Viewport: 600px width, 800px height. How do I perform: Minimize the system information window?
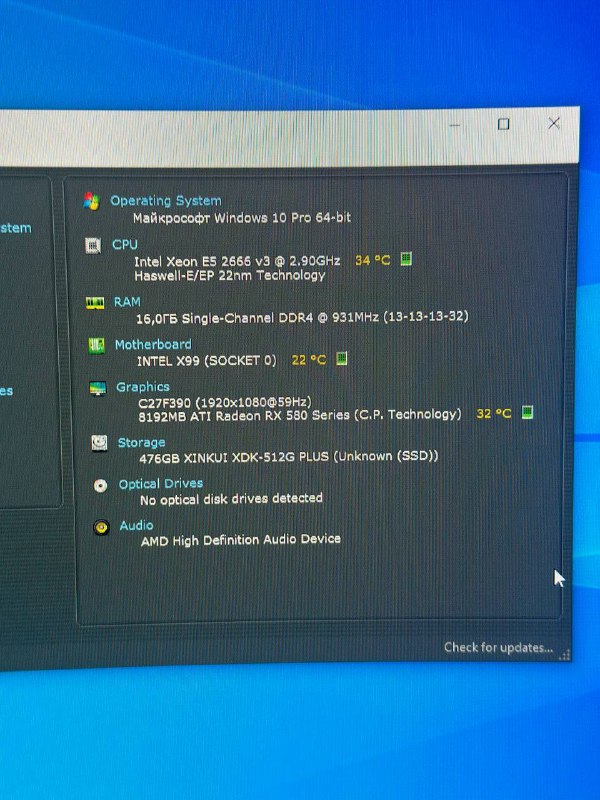455,125
